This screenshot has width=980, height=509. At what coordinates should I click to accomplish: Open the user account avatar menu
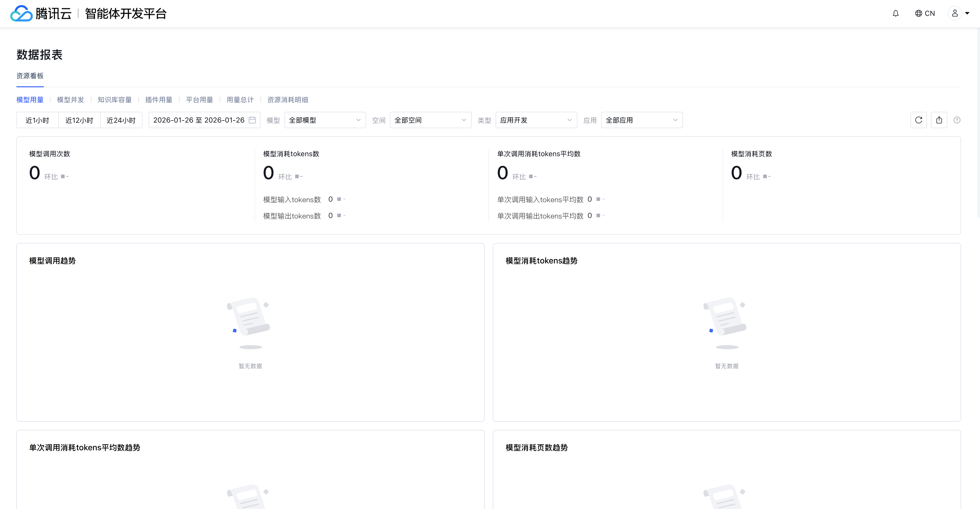coord(955,13)
